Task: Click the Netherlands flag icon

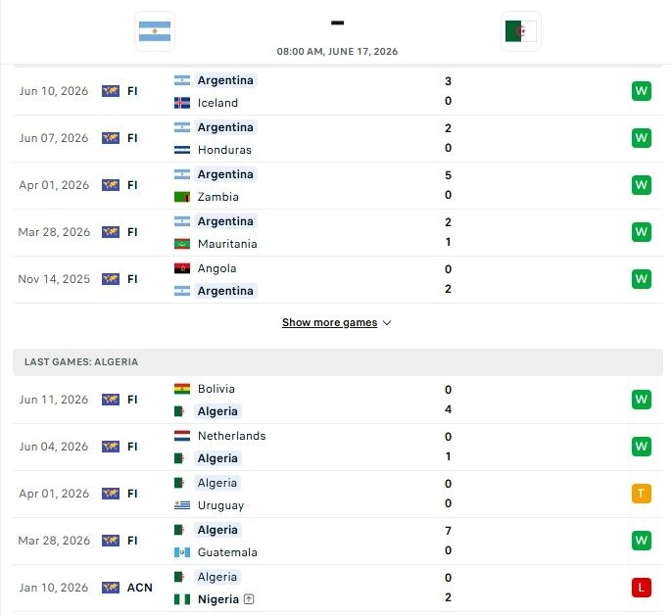Action: point(182,436)
